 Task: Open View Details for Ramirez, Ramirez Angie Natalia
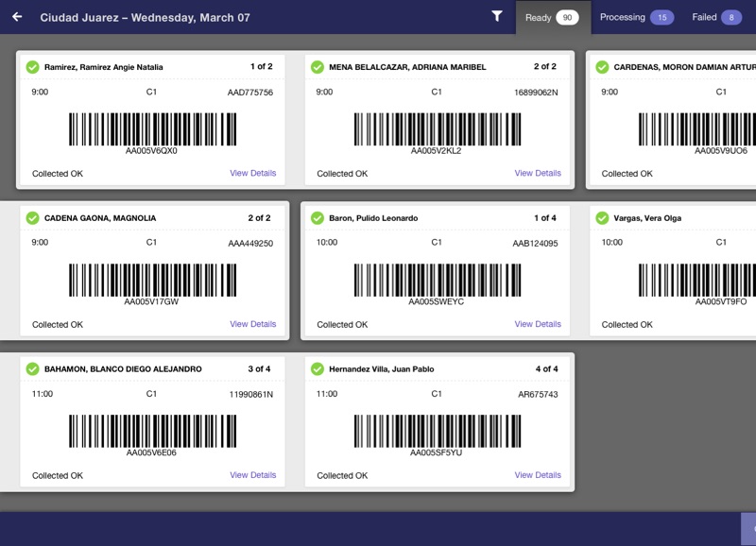252,173
